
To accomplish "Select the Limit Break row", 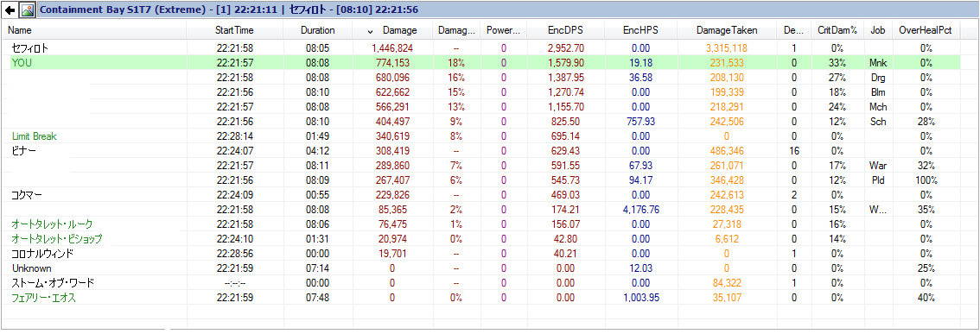I will coord(485,135).
